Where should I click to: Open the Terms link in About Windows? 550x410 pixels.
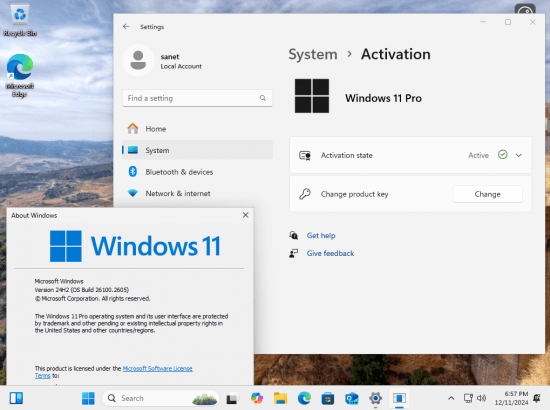42,376
